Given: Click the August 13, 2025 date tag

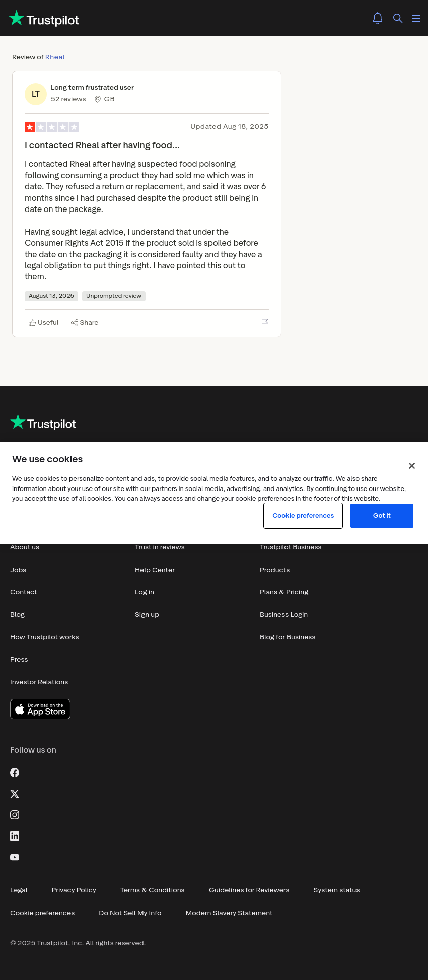Looking at the screenshot, I should click(x=51, y=296).
